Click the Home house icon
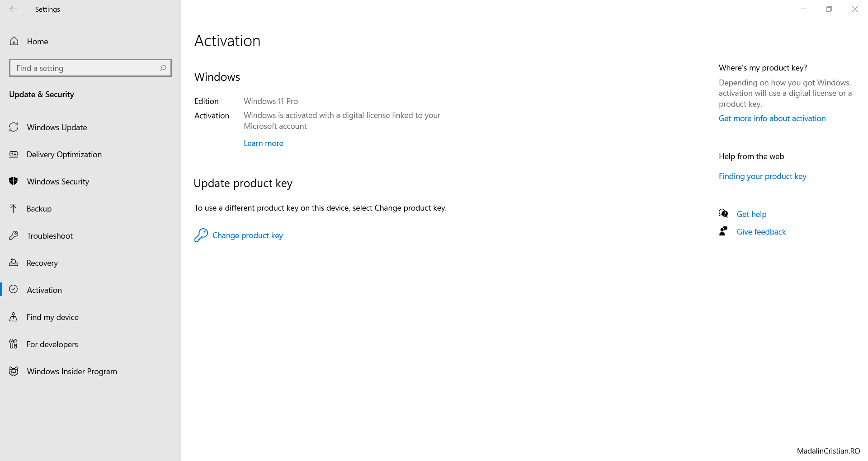The width and height of the screenshot is (868, 461). tap(14, 41)
